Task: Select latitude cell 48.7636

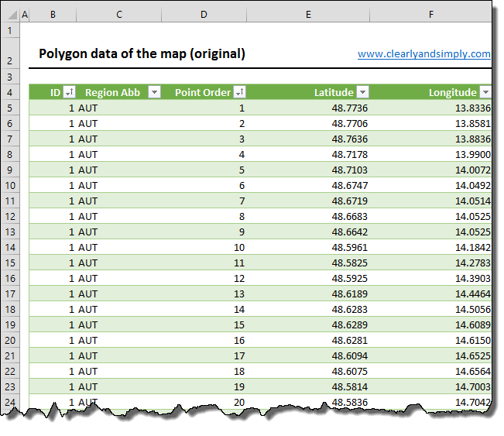Action: pos(308,139)
